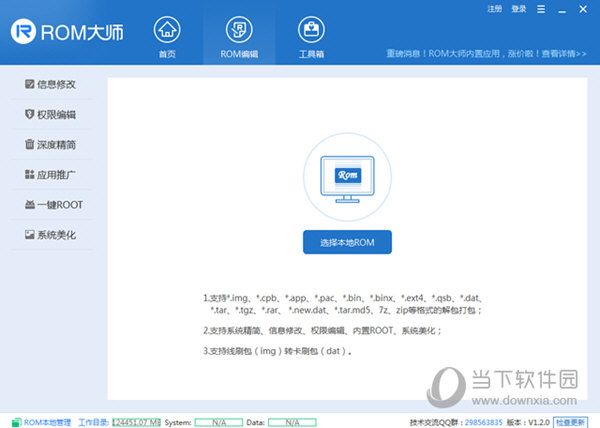Image resolution: width=600 pixels, height=428 pixels.
Task: Click the 支持线刷包 转卡刷包 text line
Action: click(277, 351)
